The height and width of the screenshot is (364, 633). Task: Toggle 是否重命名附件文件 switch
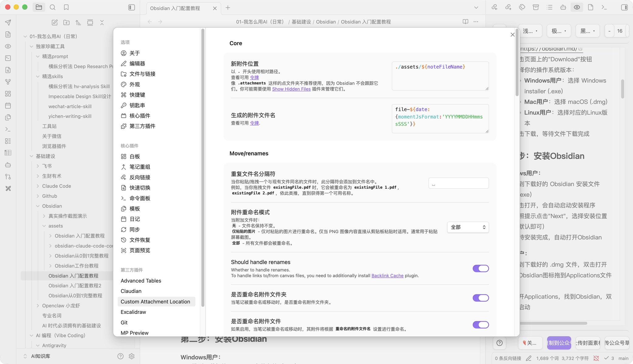click(x=481, y=325)
